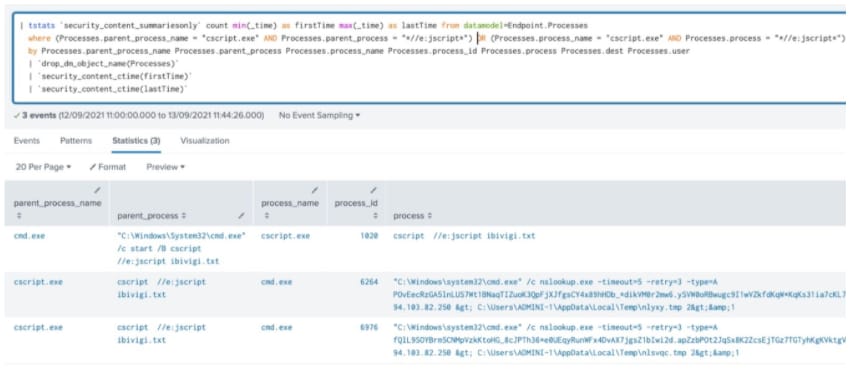Open the Visualization tab
Screen dimensions: 853x372
coord(205,140)
